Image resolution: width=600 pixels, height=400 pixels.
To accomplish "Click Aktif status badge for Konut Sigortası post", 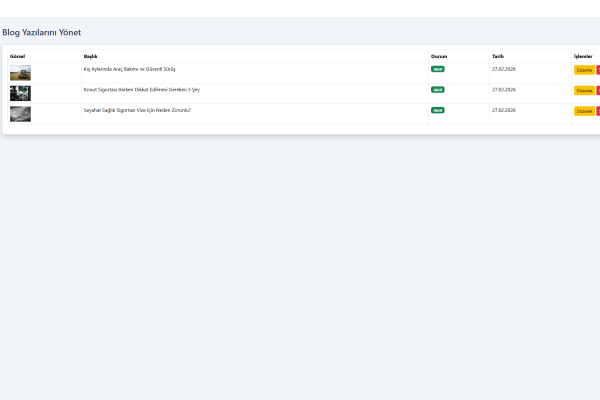I will [437, 90].
